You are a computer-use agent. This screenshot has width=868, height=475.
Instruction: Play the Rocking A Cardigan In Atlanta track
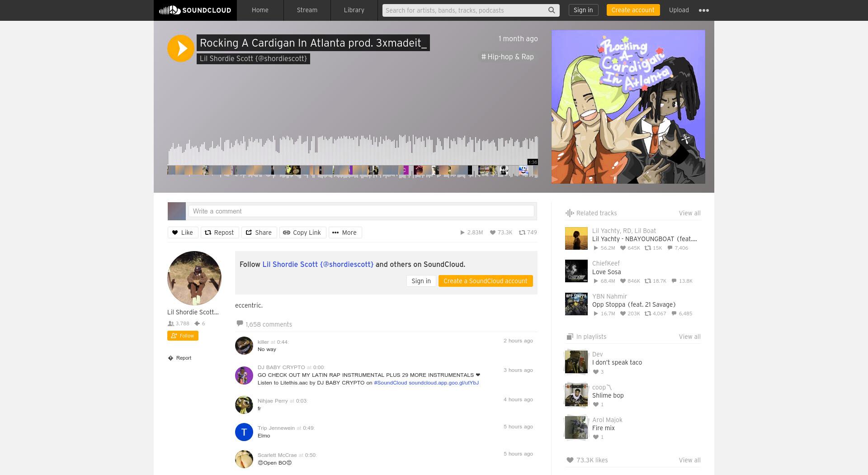click(181, 48)
